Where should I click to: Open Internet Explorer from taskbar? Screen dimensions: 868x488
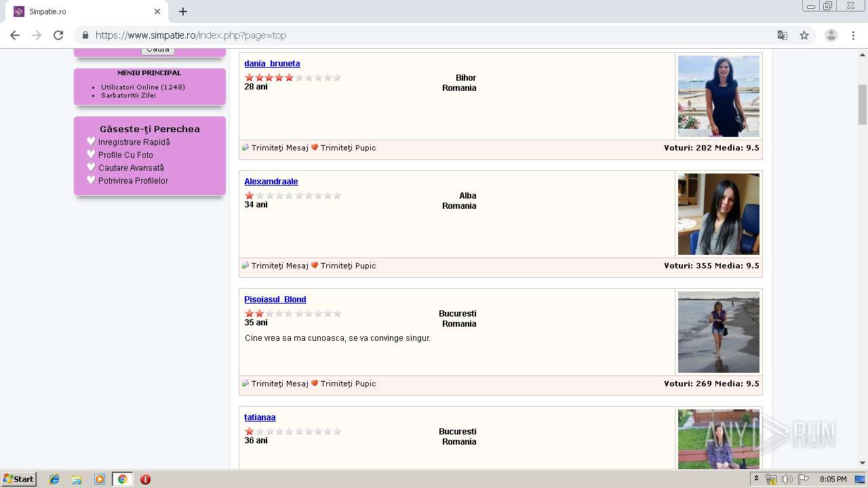pos(54,479)
